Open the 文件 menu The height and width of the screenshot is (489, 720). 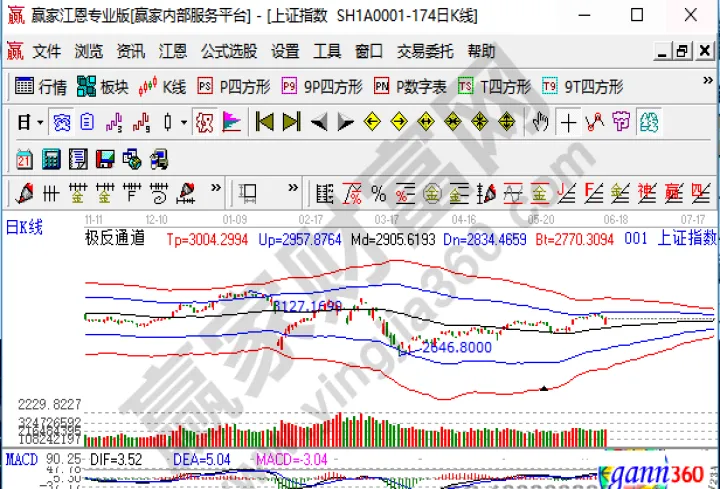coord(46,51)
